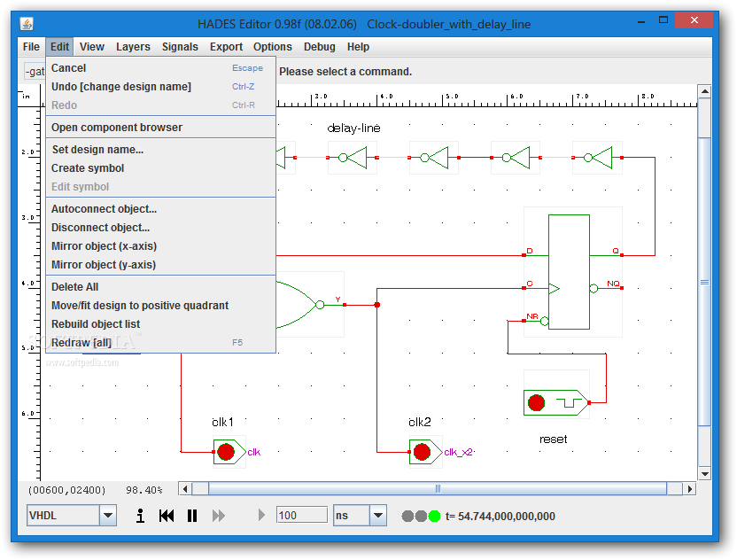Click the horizontal scrollbar right arrow
Image resolution: width=737 pixels, height=560 pixels.
click(689, 489)
